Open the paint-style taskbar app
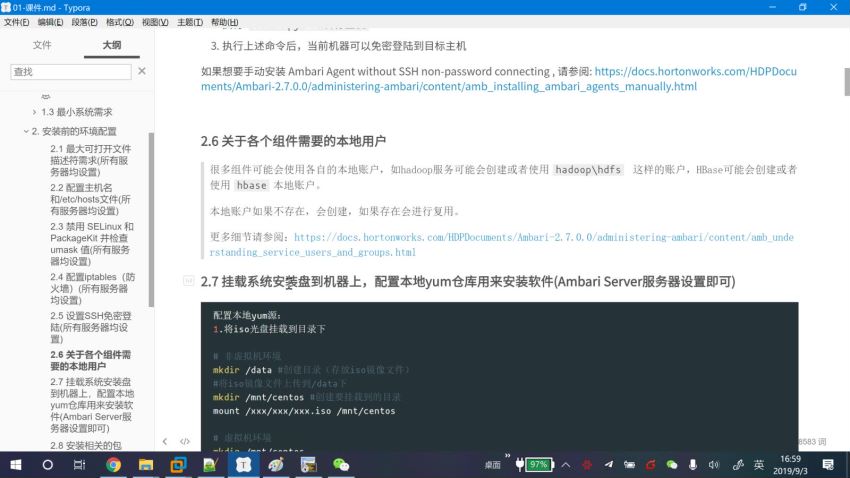 (x=276, y=465)
